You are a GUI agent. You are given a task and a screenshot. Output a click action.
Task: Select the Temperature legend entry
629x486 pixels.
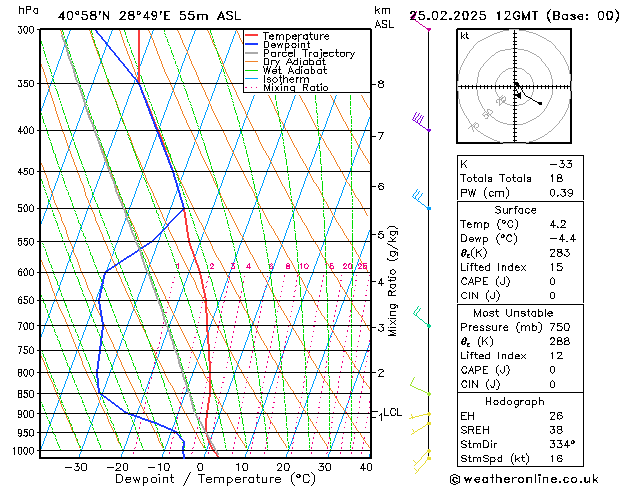coord(295,36)
